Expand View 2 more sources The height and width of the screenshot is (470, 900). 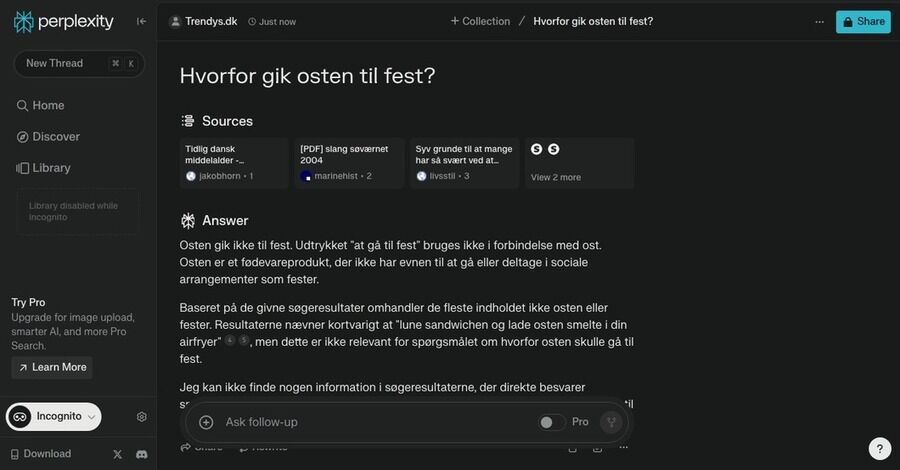coord(580,163)
